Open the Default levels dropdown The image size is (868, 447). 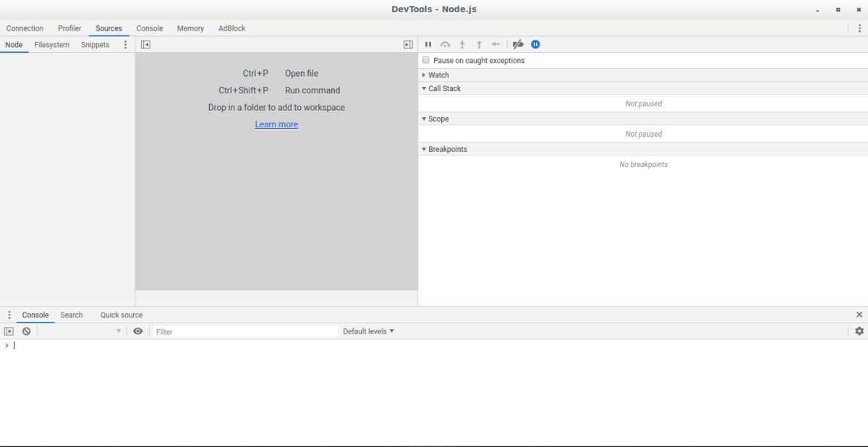pyautogui.click(x=368, y=331)
